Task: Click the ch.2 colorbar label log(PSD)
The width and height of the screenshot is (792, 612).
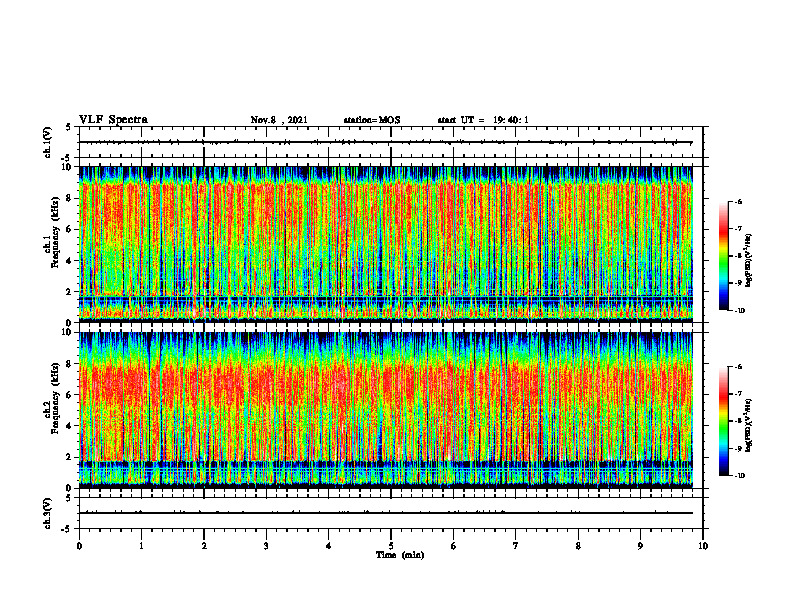Action: (749, 425)
